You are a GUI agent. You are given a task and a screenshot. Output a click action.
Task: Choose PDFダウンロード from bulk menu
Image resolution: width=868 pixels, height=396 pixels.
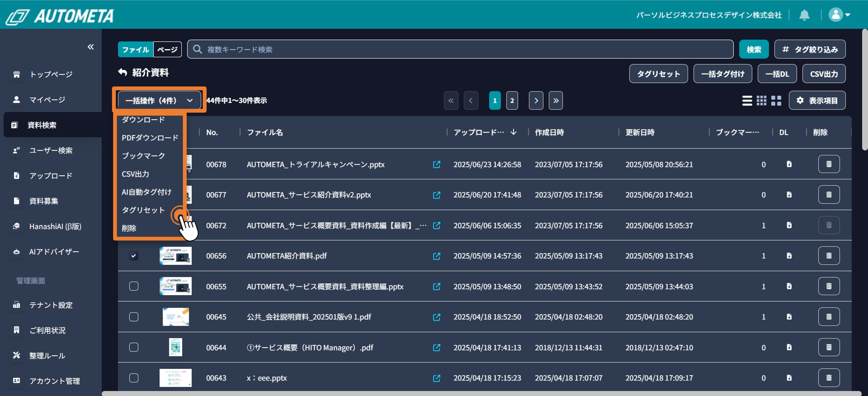pyautogui.click(x=150, y=138)
